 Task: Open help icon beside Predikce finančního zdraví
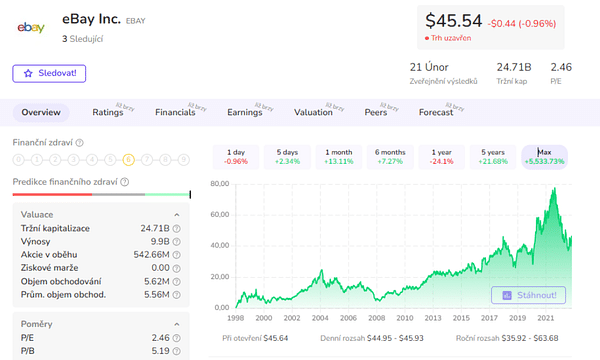(x=124, y=182)
